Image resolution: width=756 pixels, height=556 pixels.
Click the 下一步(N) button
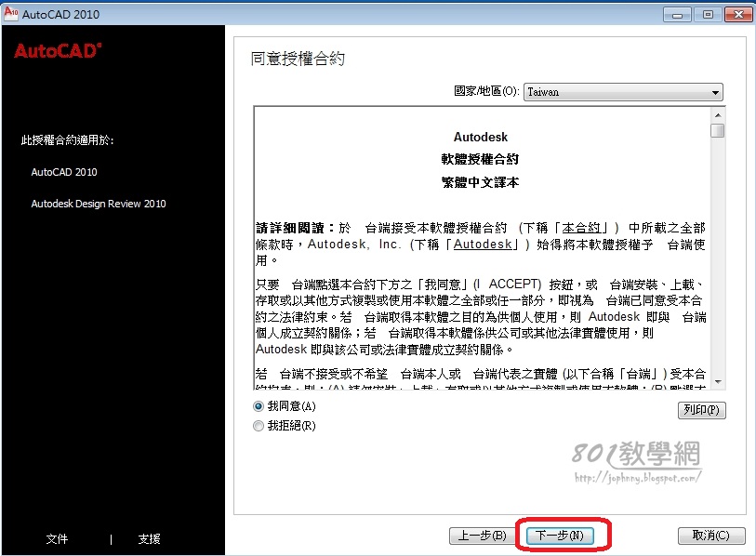pyautogui.click(x=559, y=536)
